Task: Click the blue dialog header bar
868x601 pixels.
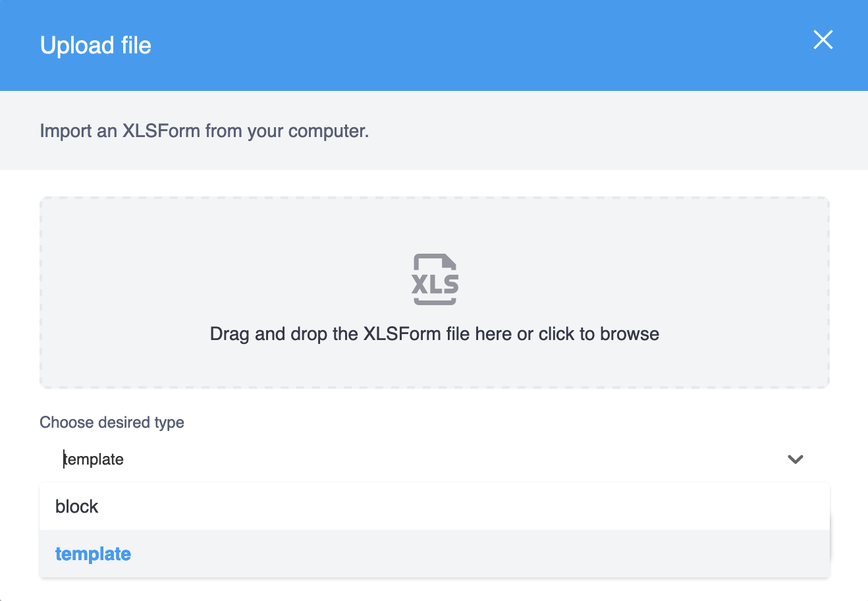Action: (x=461, y=45)
